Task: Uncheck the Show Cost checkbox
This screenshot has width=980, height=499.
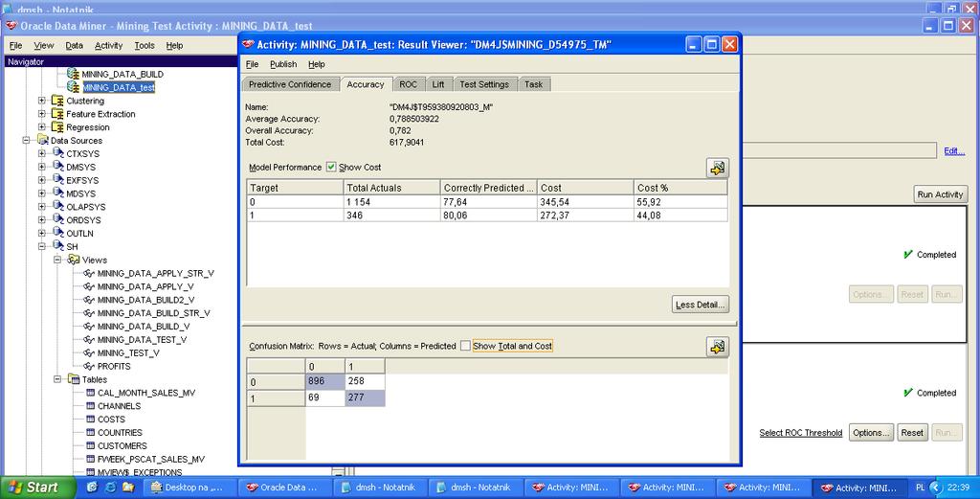Action: pos(331,167)
